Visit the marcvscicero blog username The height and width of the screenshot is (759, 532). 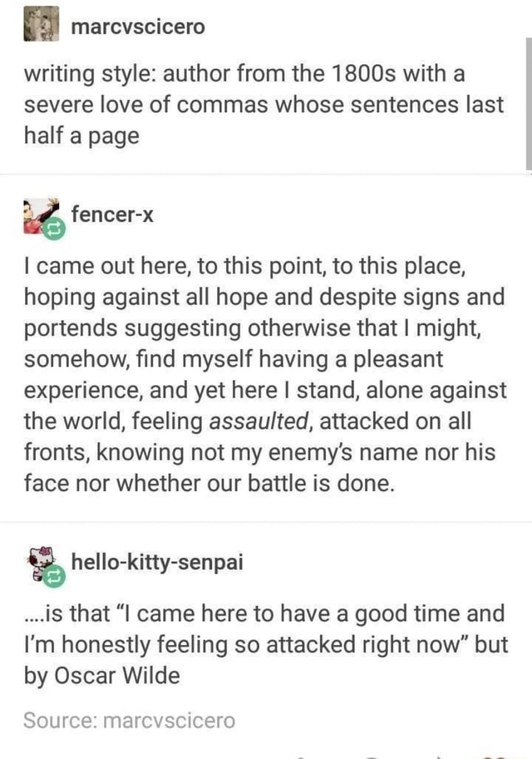click(138, 26)
